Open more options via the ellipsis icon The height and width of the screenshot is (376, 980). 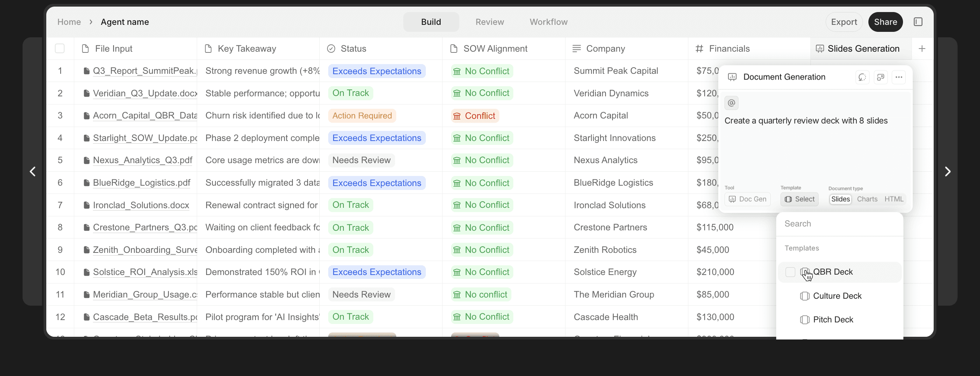[x=899, y=77]
